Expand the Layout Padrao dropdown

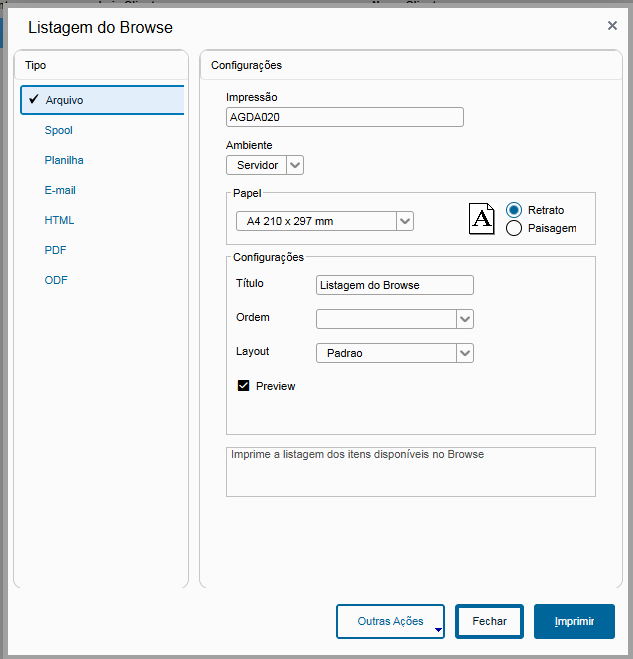(x=464, y=353)
